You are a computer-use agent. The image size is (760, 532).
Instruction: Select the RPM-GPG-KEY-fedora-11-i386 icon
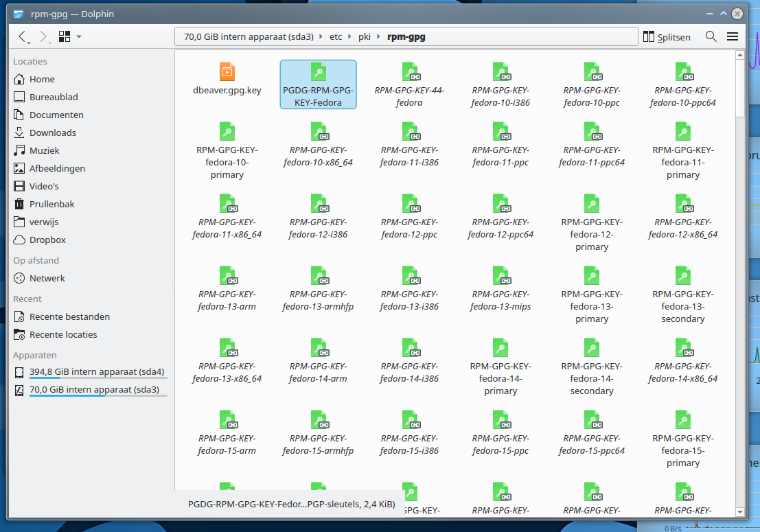click(x=410, y=131)
